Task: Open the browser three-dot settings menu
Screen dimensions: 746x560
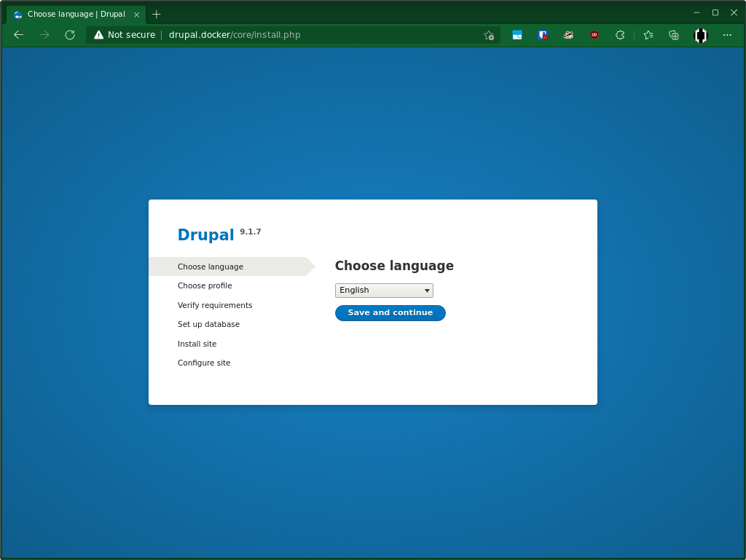Action: (x=727, y=34)
